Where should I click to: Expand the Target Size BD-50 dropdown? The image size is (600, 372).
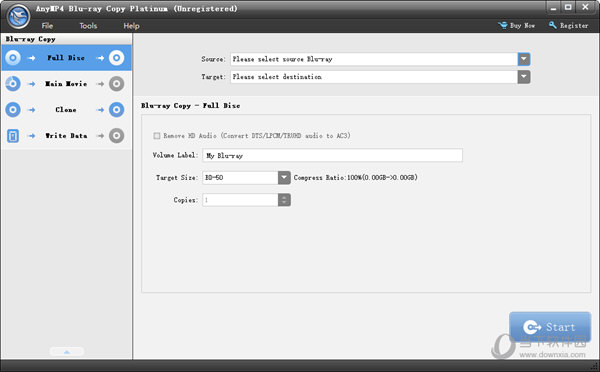284,178
